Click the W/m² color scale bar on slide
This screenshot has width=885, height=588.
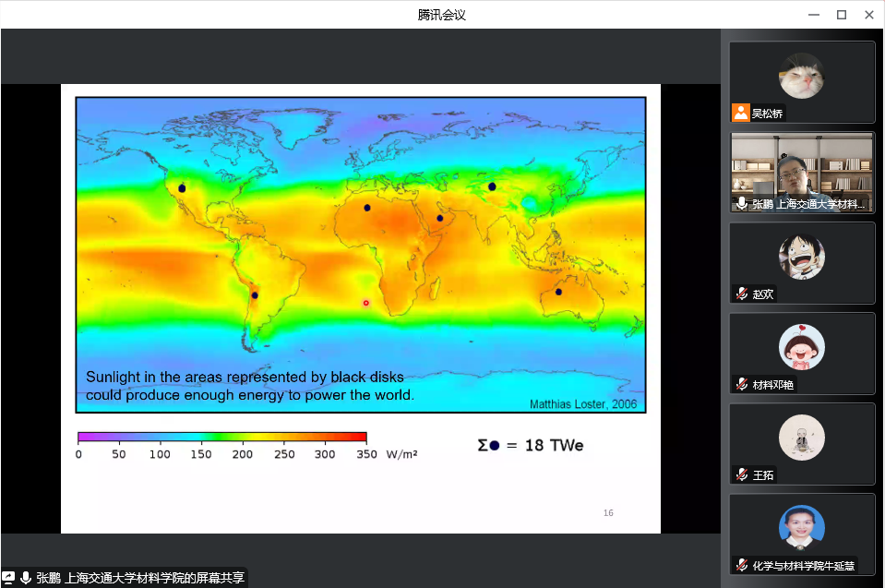coord(221,437)
